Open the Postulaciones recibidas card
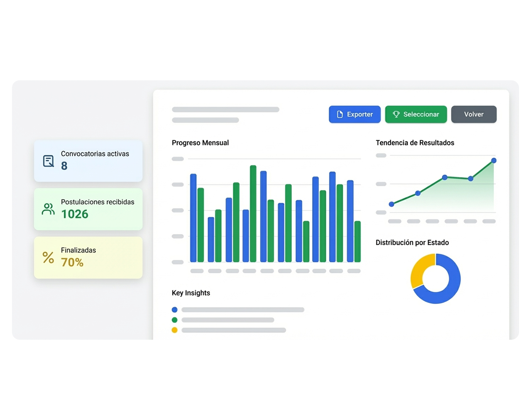Viewport: 531px width, 420px height. 88,209
